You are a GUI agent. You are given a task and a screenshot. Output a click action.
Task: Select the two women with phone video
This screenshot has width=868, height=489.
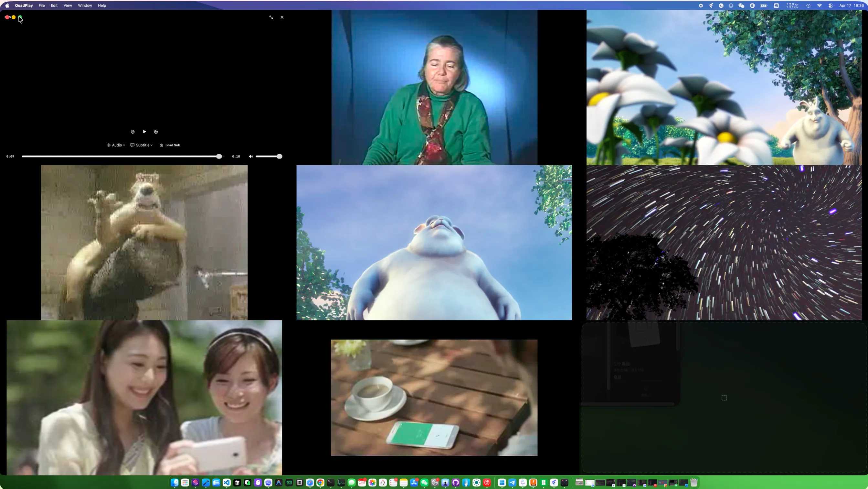(x=144, y=397)
